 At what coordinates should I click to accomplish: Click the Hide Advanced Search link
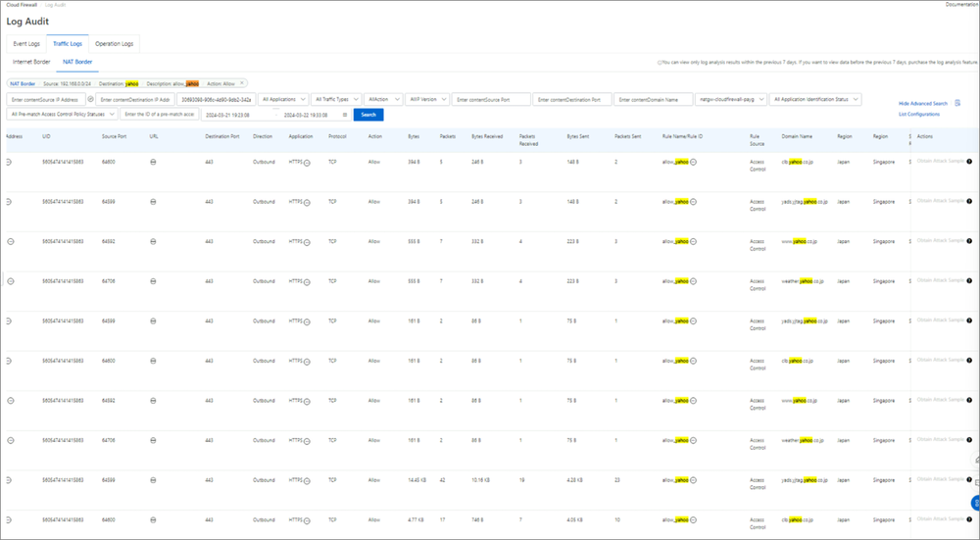tap(922, 103)
